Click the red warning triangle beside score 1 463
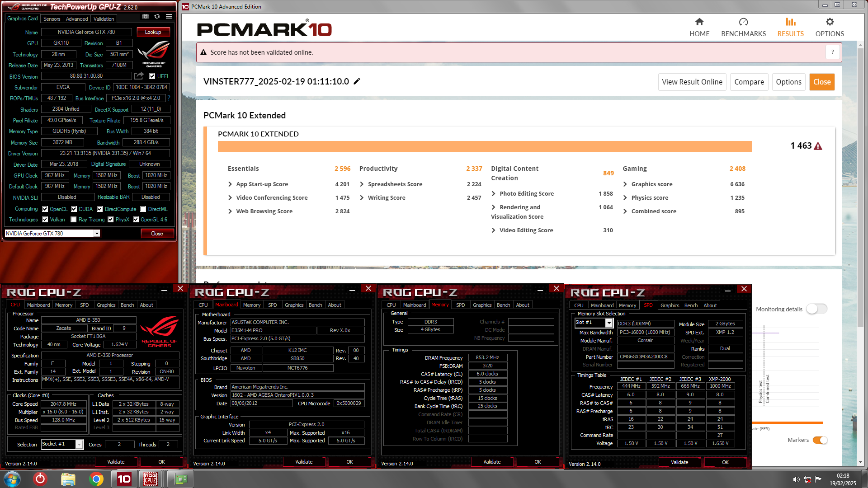The height and width of the screenshot is (488, 868). 818,146
